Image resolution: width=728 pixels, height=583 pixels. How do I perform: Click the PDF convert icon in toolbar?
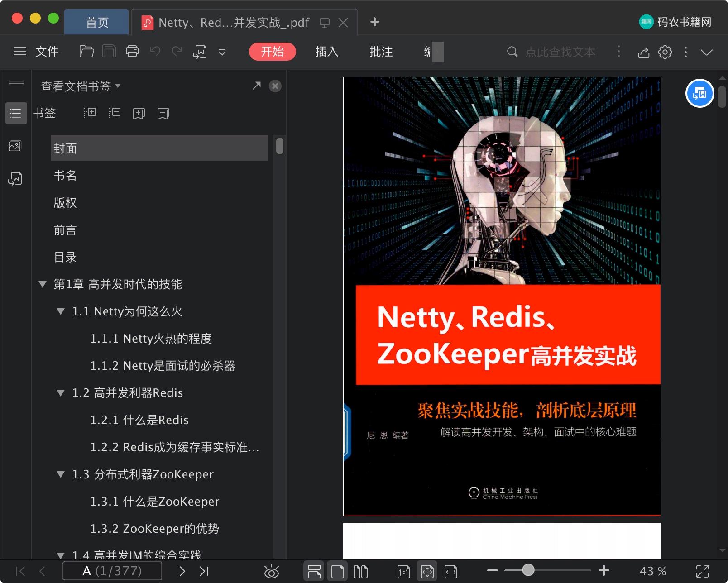[x=200, y=52]
